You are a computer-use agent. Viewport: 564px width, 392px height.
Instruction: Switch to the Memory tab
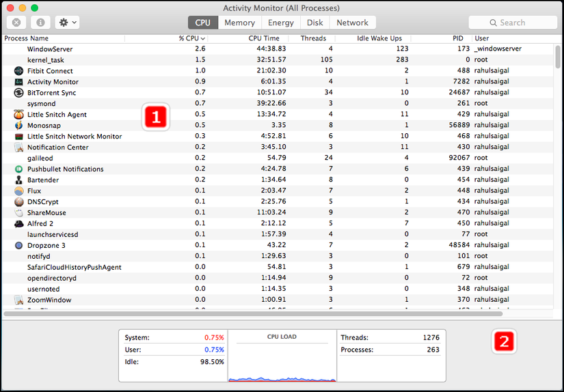tap(239, 23)
